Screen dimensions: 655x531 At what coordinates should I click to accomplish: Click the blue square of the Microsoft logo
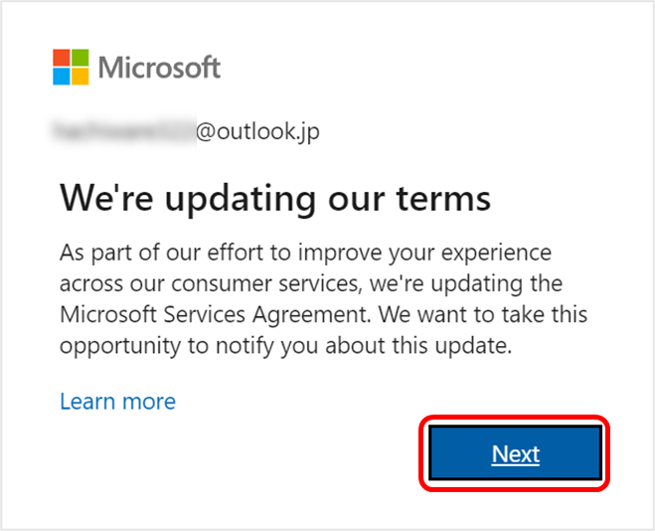(62, 76)
